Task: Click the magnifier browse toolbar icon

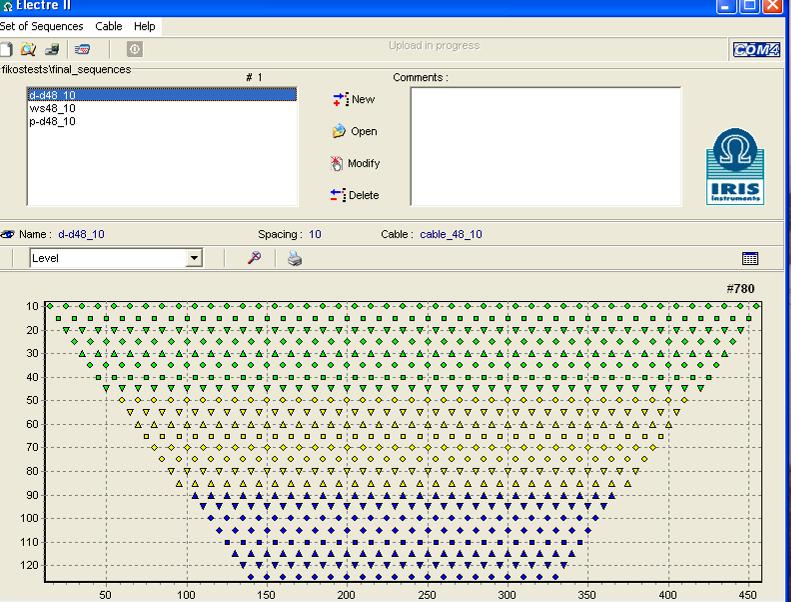Action: [x=28, y=49]
